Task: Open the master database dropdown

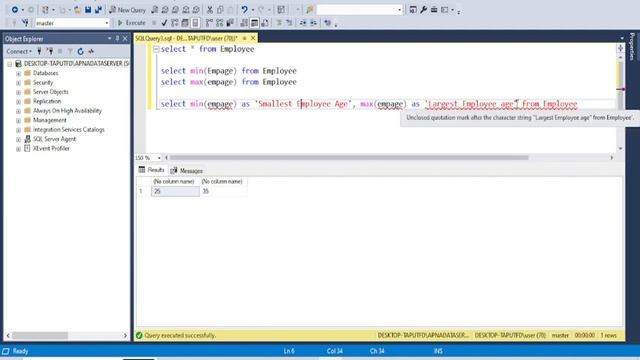Action: pyautogui.click(x=107, y=23)
